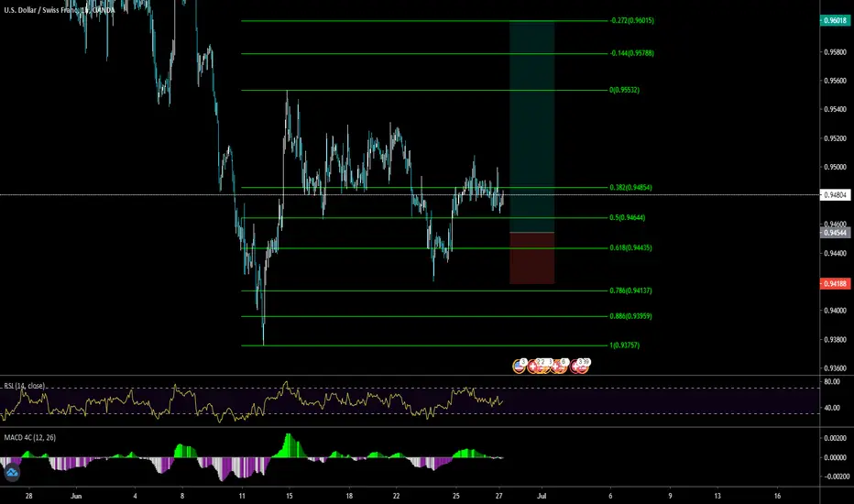Screen dimensions: 854x504
Task: Click the 27 date label on the time axis
Action: click(x=498, y=496)
